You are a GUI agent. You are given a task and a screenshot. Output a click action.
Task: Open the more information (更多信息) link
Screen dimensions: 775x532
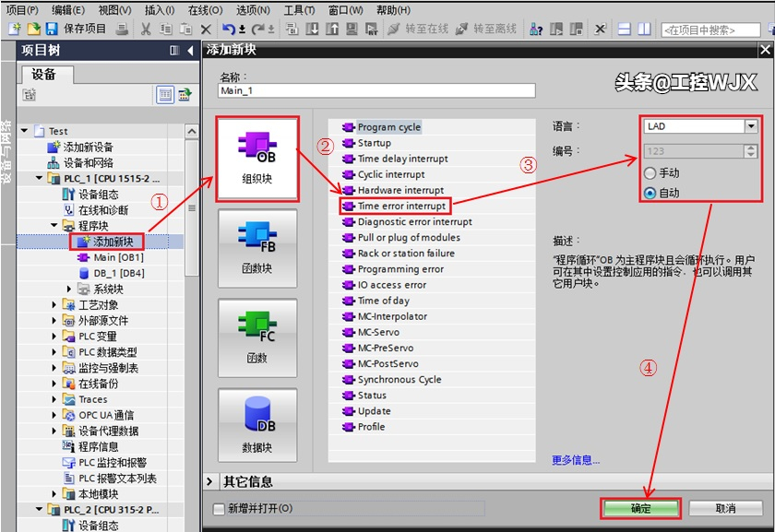pos(575,460)
